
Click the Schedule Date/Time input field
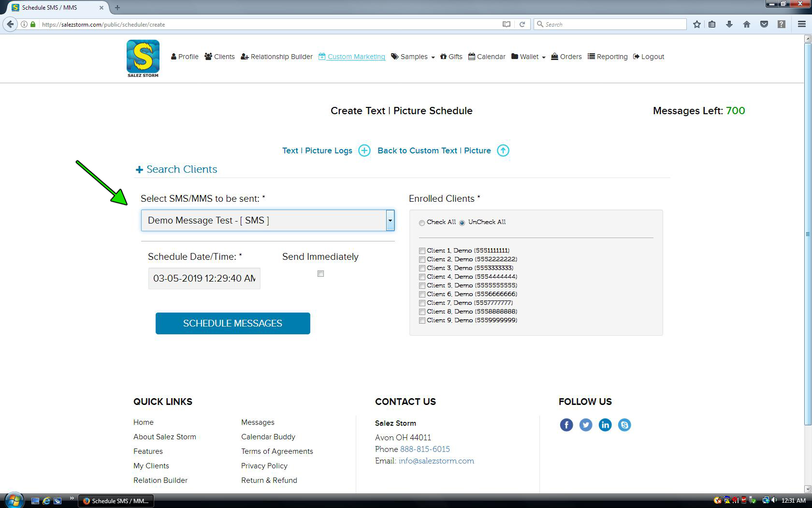(204, 279)
